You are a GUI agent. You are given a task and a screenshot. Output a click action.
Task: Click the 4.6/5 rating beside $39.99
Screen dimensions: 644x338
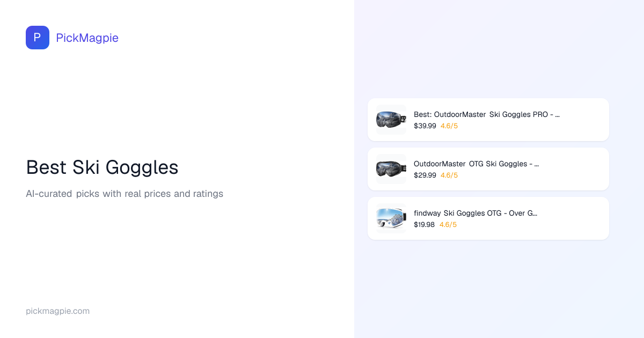[x=449, y=126]
